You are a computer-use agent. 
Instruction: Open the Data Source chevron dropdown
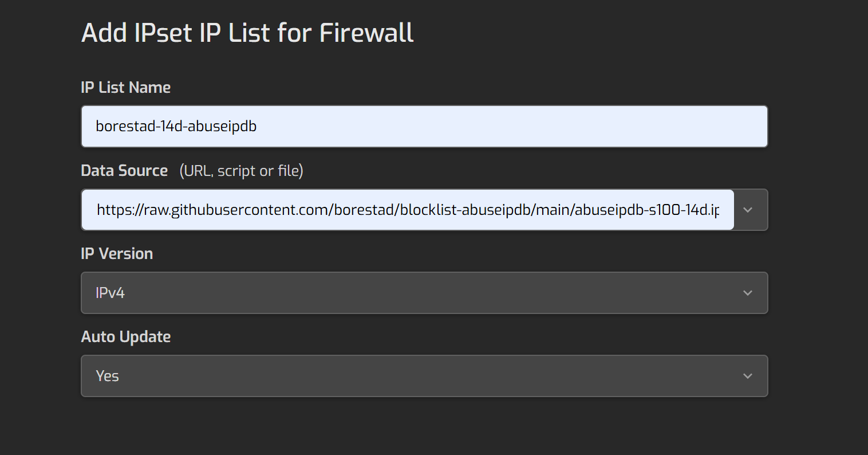(748, 210)
